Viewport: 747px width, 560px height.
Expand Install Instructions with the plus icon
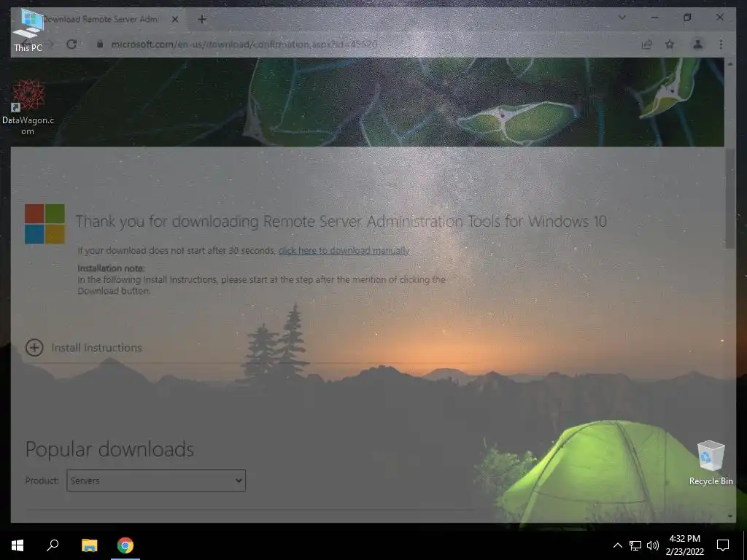point(34,348)
